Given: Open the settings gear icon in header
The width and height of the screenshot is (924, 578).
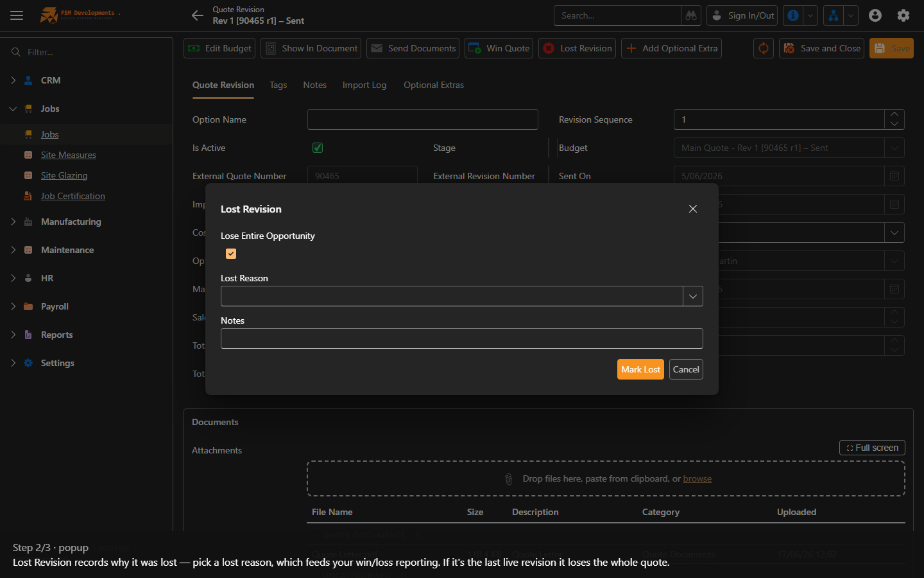Looking at the screenshot, I should [903, 15].
